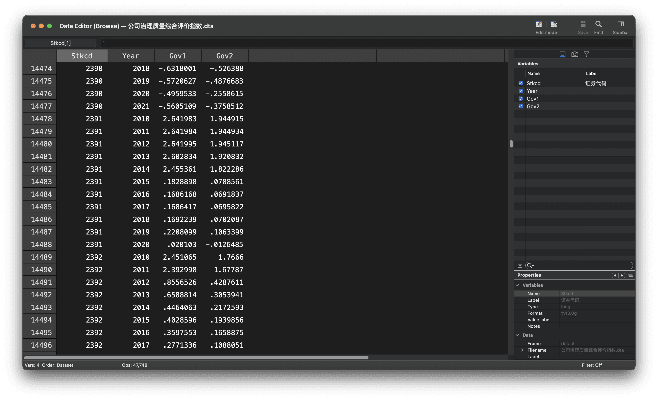Image resolution: width=658 pixels, height=400 pixels.
Task: Expand the Filename property row
Action: [522, 350]
